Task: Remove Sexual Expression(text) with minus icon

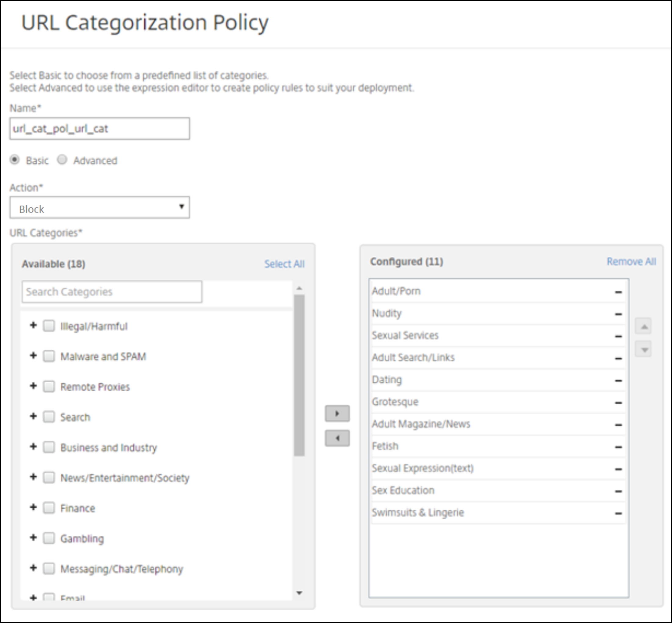Action: click(x=618, y=469)
